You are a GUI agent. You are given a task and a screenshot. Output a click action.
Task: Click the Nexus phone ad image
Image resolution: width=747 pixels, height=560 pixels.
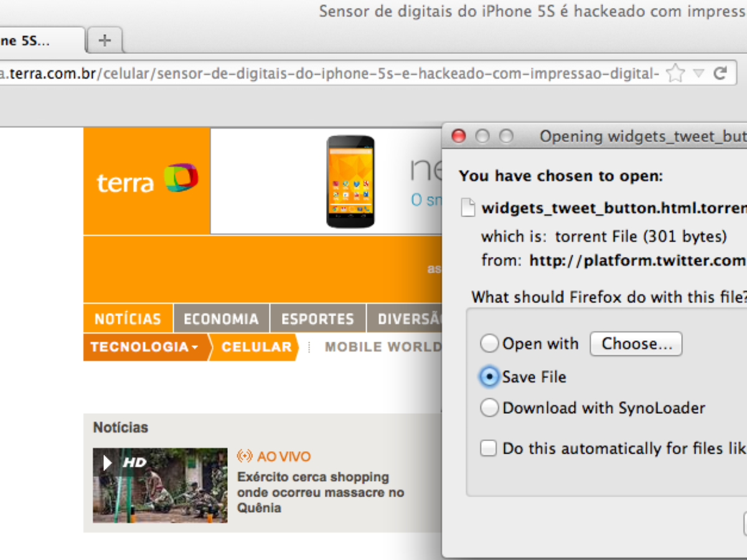[x=350, y=182]
